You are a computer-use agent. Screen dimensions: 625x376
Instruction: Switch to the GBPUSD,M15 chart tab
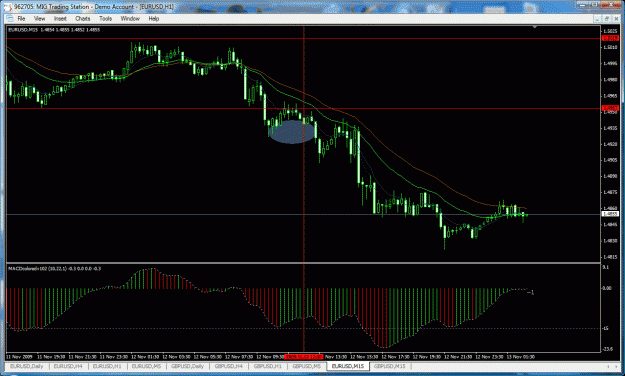(x=389, y=366)
